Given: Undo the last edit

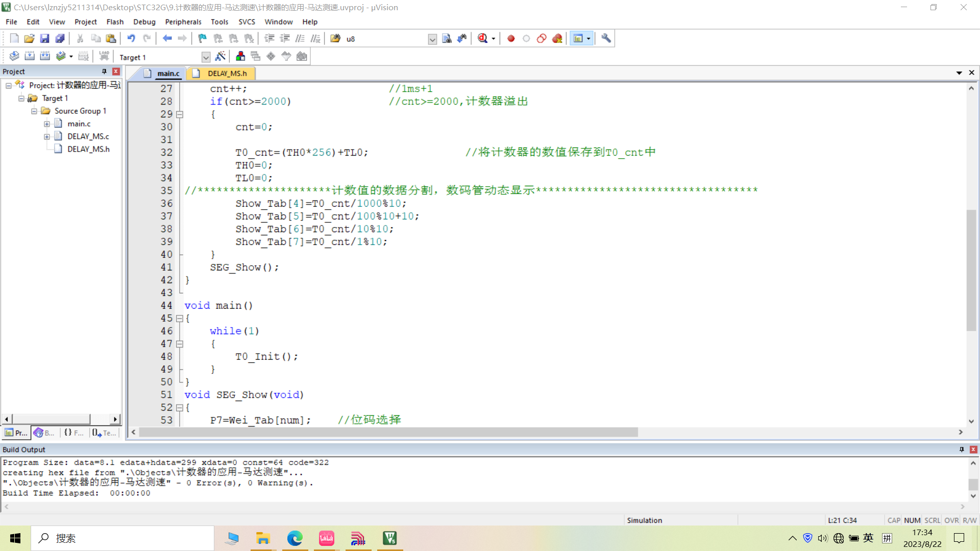Looking at the screenshot, I should 131,38.
